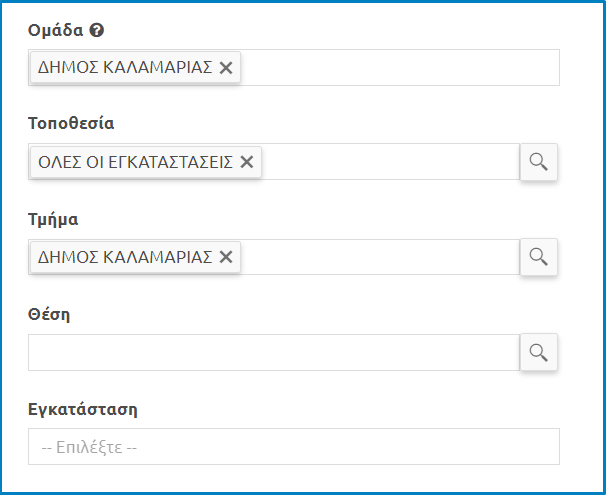Open the Εγκατάσταση Επιλέξτε dropdown

[293, 447]
